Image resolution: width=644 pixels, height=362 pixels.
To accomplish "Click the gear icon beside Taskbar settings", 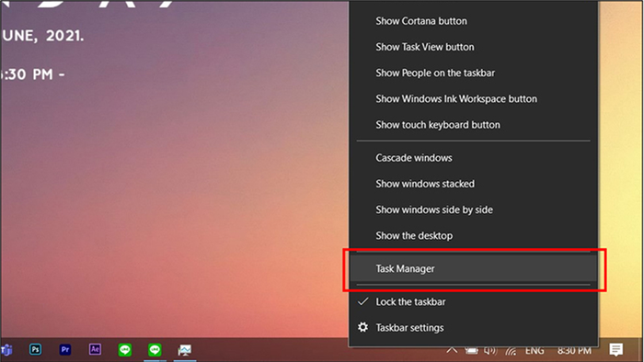I will pyautogui.click(x=362, y=327).
